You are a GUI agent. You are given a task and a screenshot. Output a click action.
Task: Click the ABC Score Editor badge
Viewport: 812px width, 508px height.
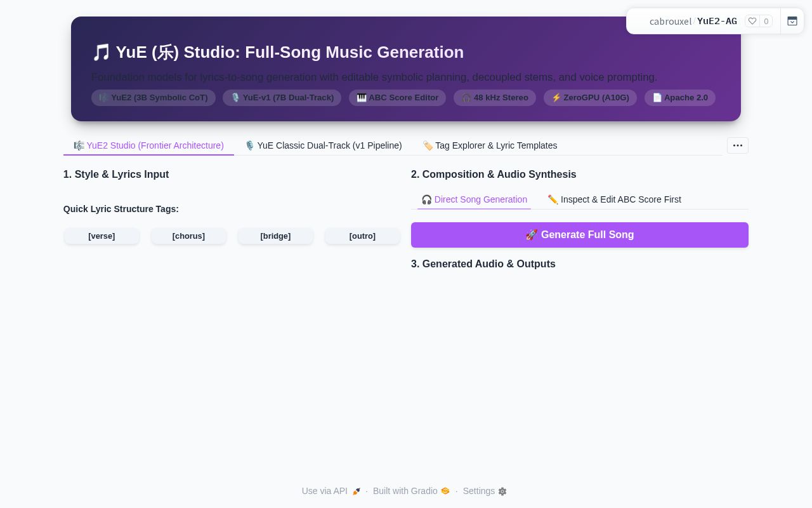click(x=397, y=98)
